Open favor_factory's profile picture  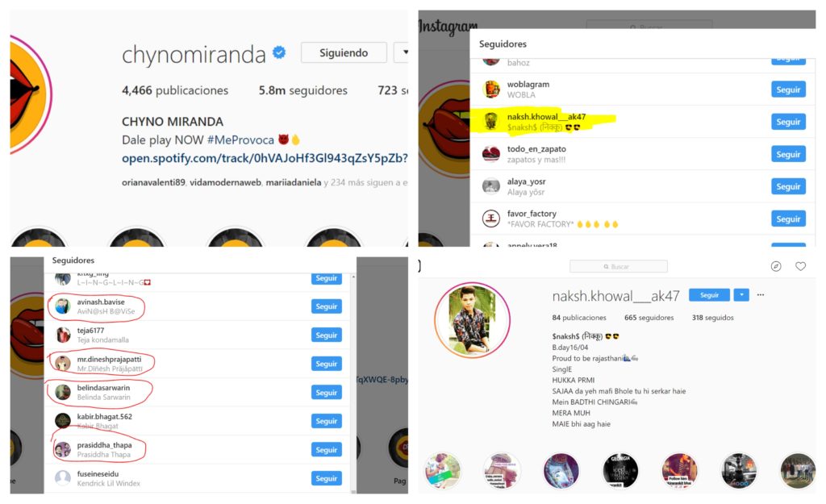[491, 219]
